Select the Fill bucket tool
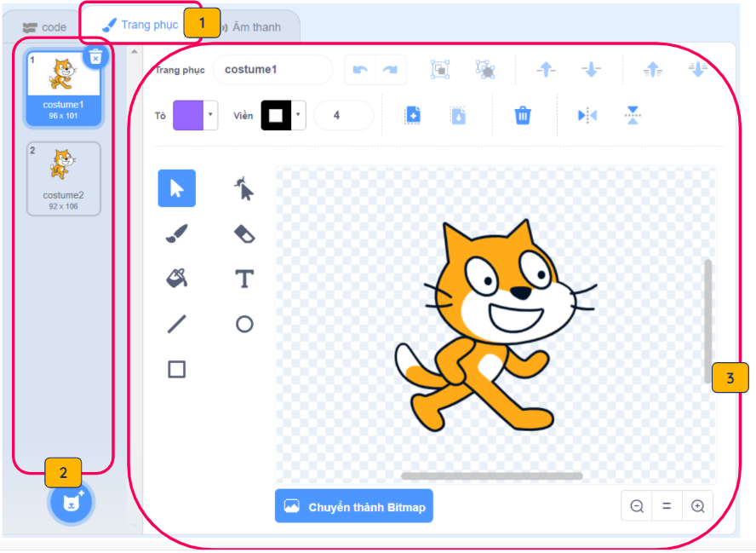Screen dimensions: 756x553 (x=176, y=279)
